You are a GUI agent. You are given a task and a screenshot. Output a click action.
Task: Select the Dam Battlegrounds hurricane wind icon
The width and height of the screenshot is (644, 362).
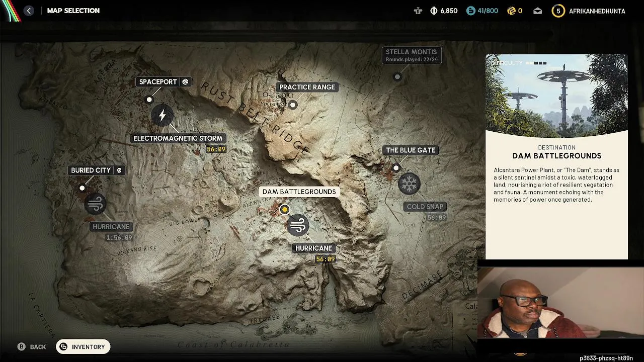tap(297, 225)
